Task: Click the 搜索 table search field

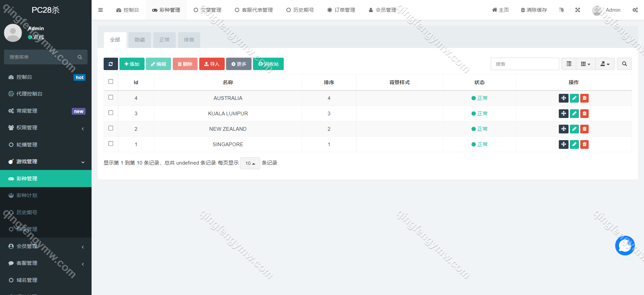Action: click(525, 64)
